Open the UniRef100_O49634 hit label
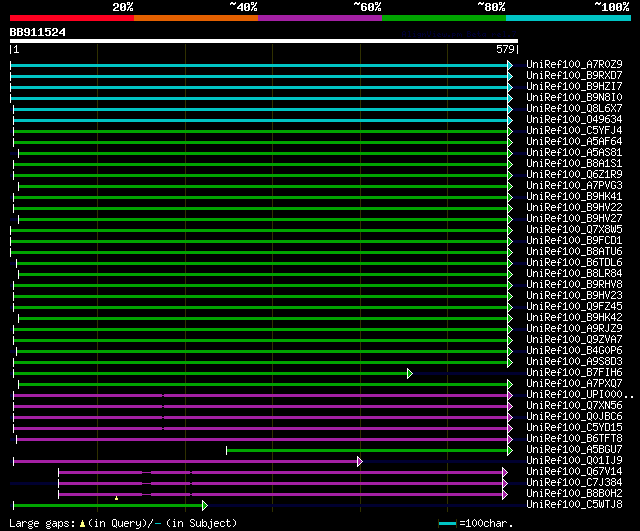 coord(574,120)
